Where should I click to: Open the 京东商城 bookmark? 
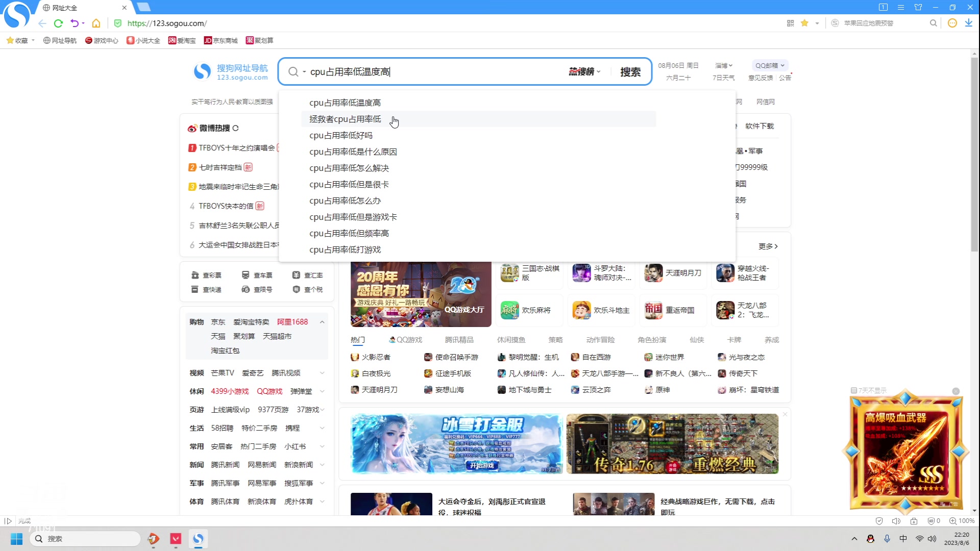pos(220,40)
